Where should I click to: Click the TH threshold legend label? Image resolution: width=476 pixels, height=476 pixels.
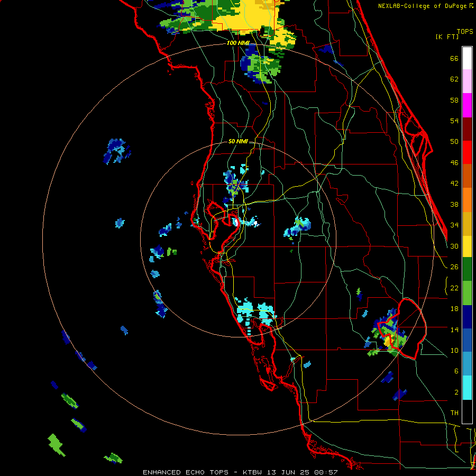coord(454,413)
